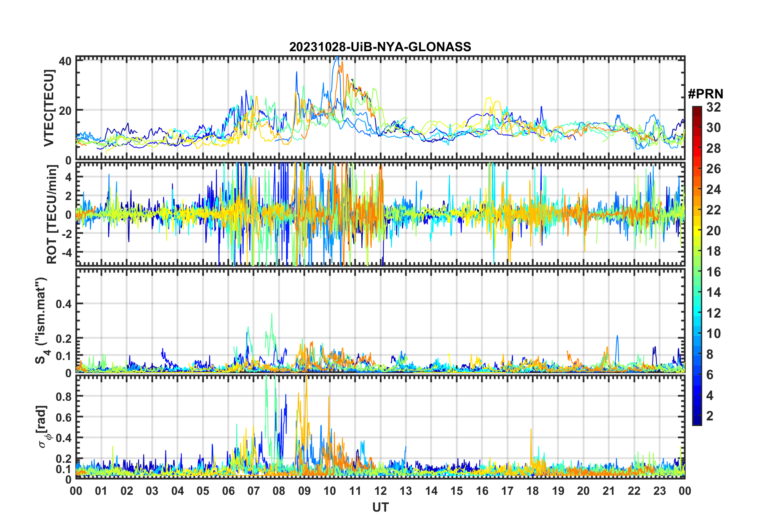
Task: Select colorbar tick label 30
Action: coord(713,128)
